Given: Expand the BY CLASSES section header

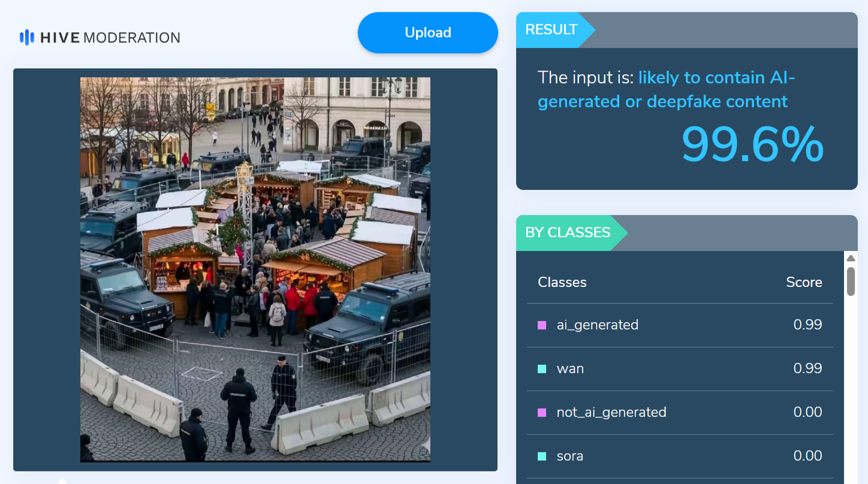Looking at the screenshot, I should coord(567,232).
